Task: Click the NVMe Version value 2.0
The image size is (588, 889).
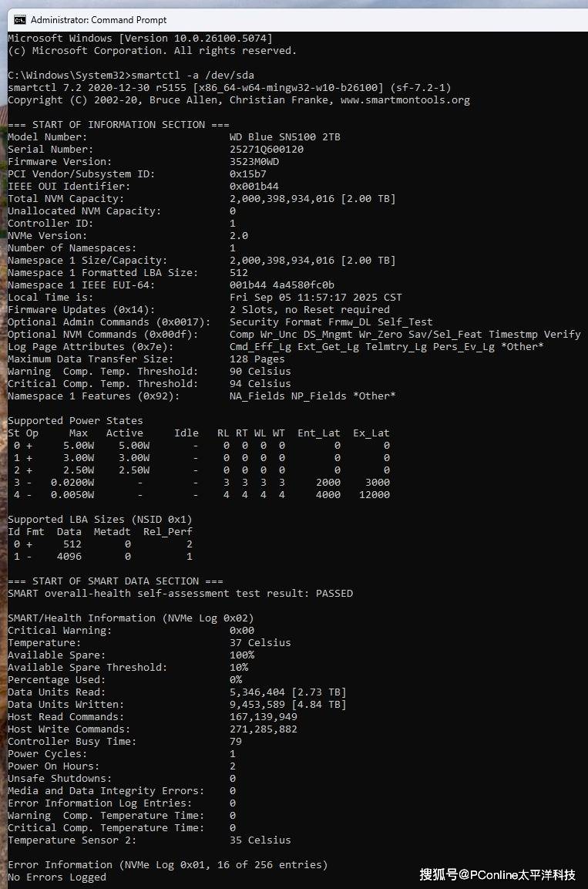Action: pyautogui.click(x=239, y=235)
